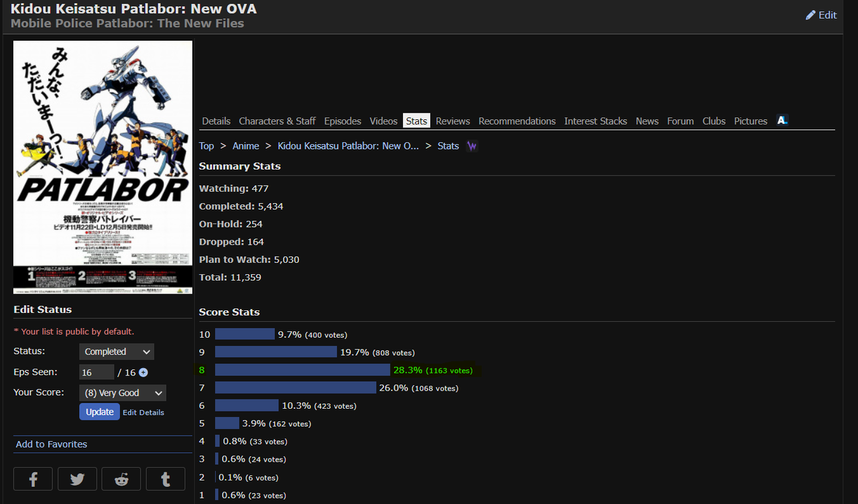Go to the News tab
Viewport: 858px width, 504px height.
coord(647,121)
